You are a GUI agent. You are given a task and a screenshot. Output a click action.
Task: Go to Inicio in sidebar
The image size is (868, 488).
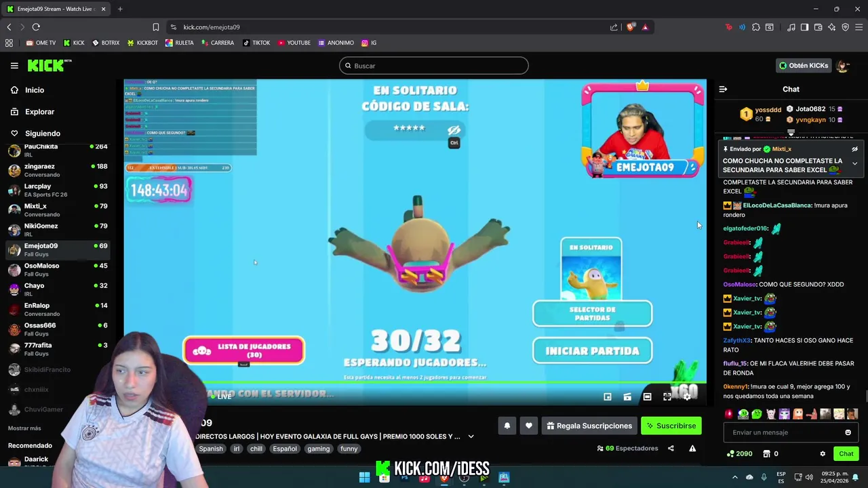[35, 90]
